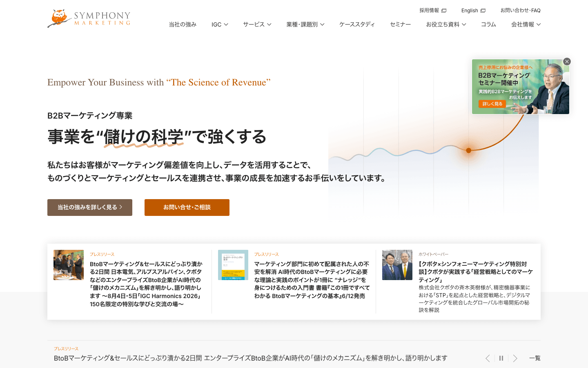Show previous news ticker item
Image resolution: width=588 pixels, height=368 pixels.
[x=488, y=358]
